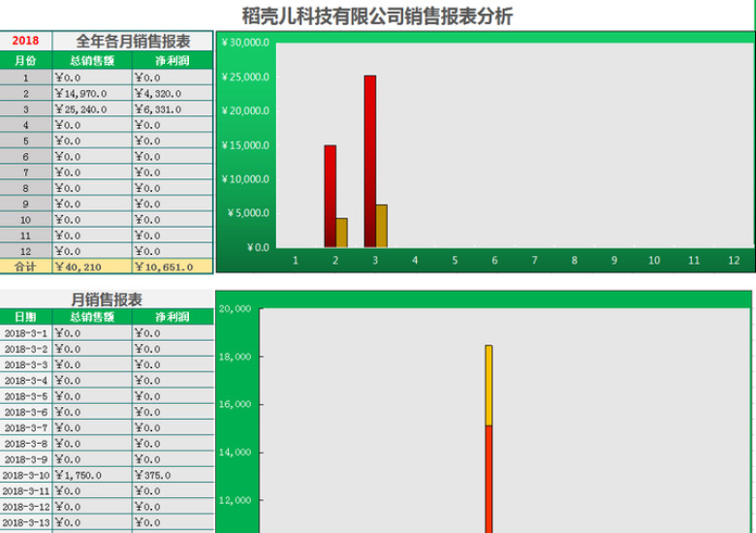
Task: Select net profit cell for month 8
Action: (x=173, y=188)
